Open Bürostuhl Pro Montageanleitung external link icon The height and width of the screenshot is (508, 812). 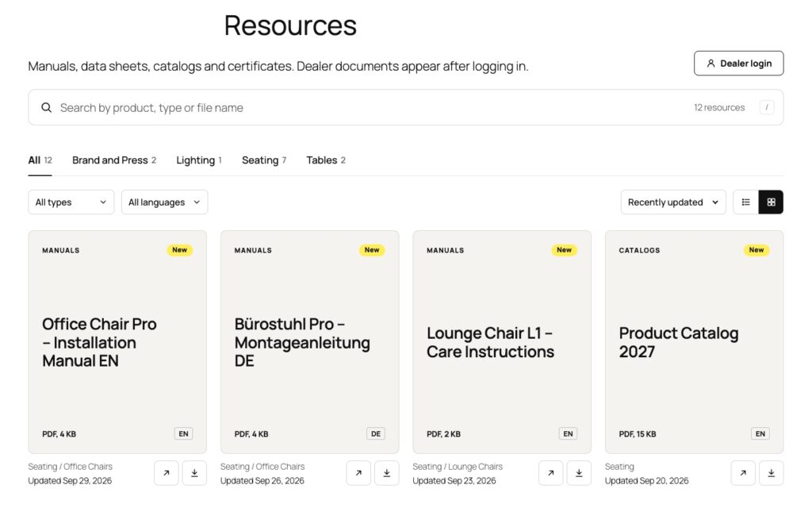358,473
